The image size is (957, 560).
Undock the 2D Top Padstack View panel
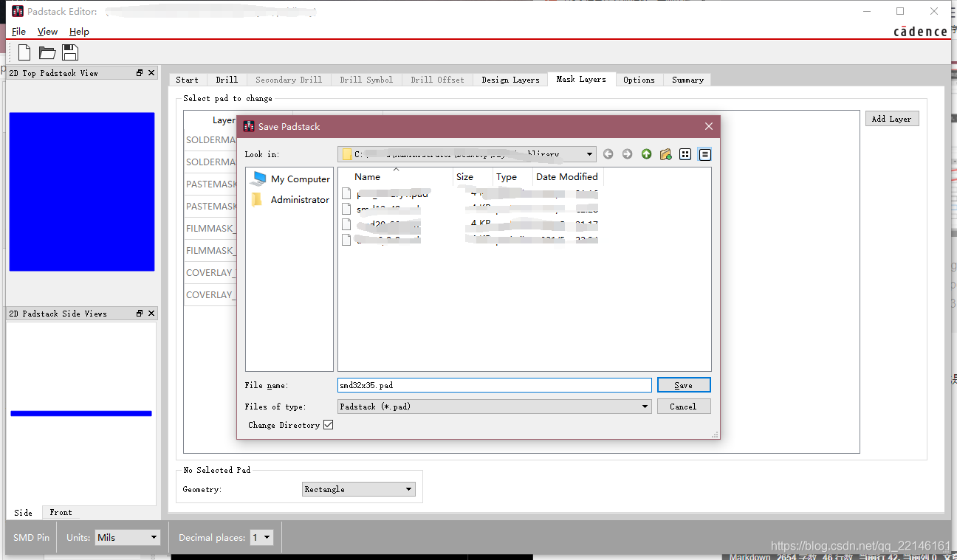click(139, 72)
